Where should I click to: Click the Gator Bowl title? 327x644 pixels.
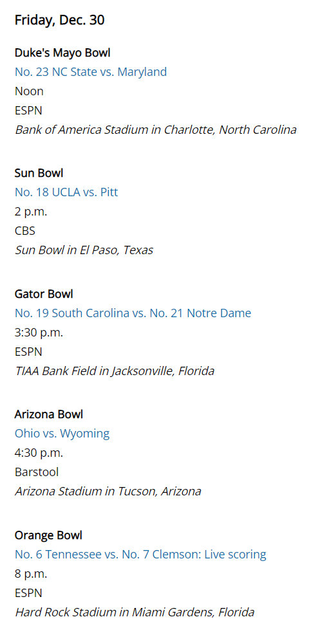coord(44,293)
